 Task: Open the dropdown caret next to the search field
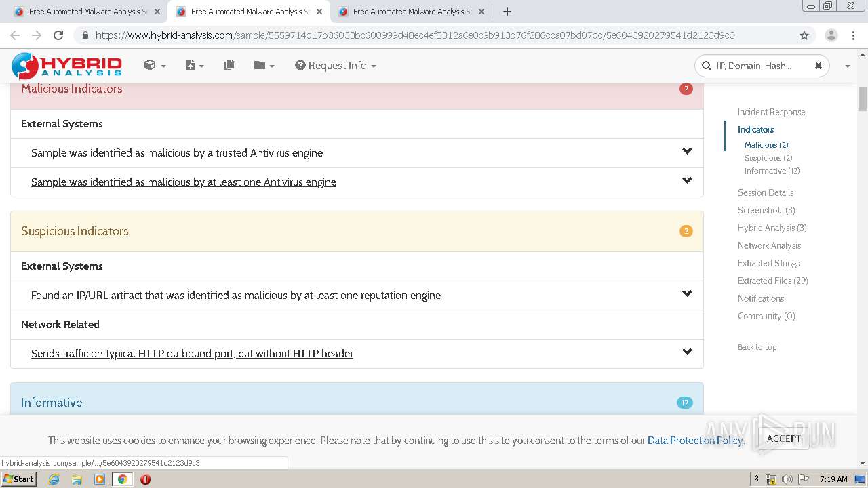pos(848,66)
